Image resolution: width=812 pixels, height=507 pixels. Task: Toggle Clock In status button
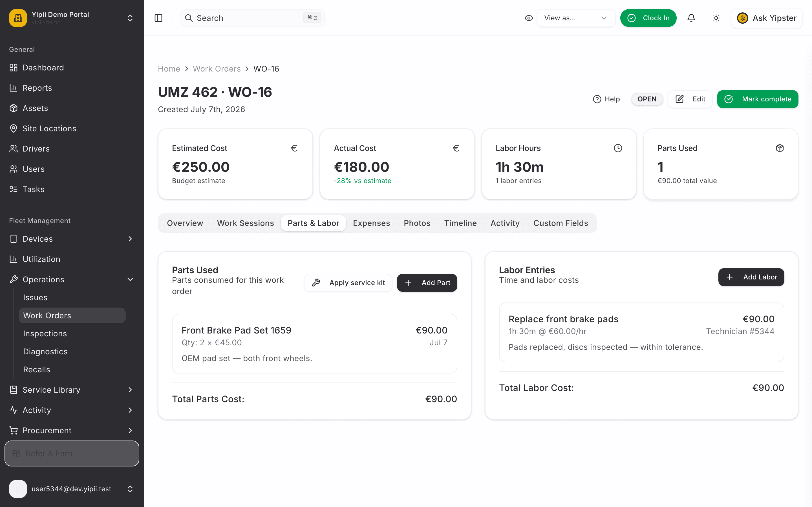click(648, 18)
